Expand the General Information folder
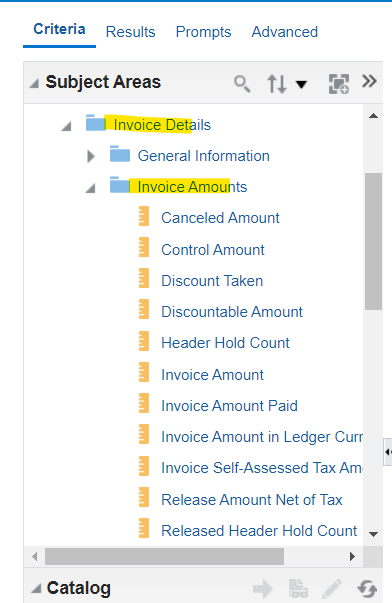The image size is (392, 603). pos(91,156)
